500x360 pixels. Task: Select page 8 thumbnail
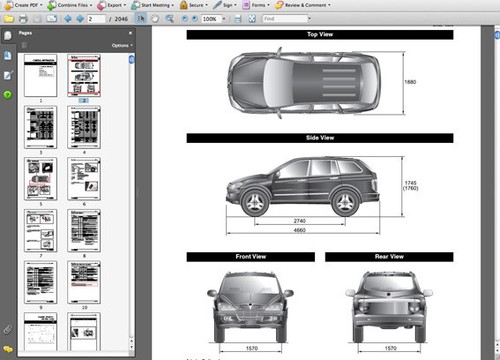(x=84, y=231)
